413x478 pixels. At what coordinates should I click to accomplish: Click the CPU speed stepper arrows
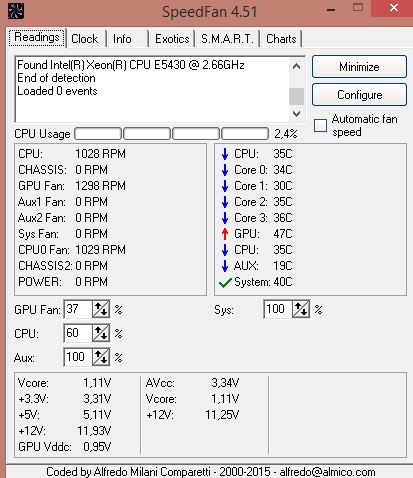coord(101,333)
